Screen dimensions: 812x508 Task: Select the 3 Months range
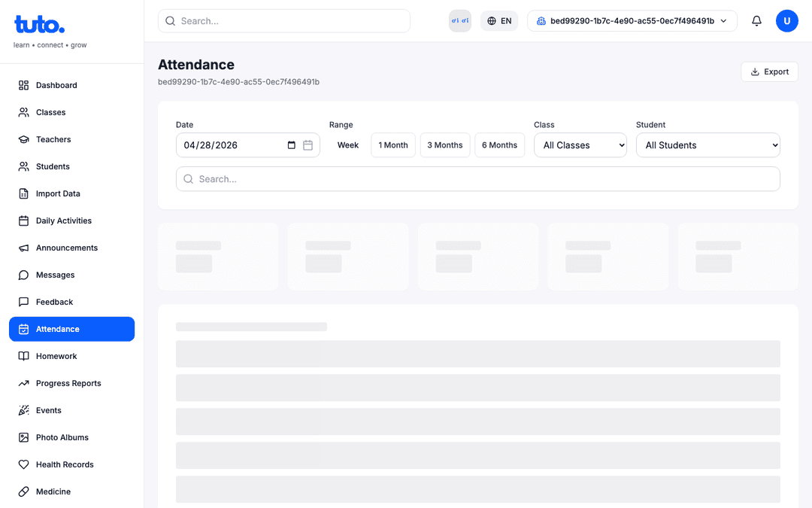tap(445, 145)
